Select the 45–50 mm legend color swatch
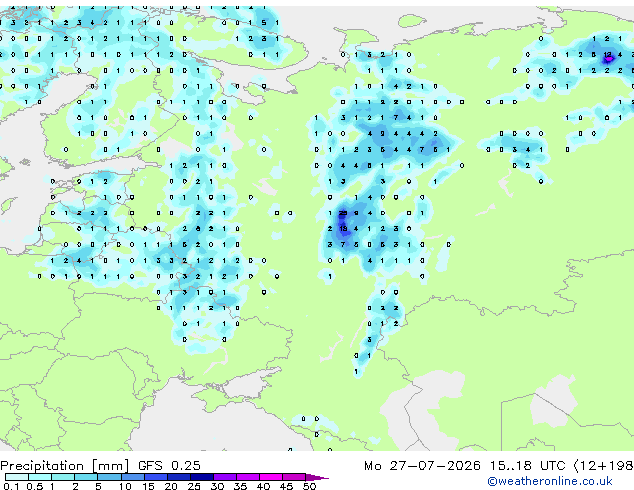 tap(294, 477)
